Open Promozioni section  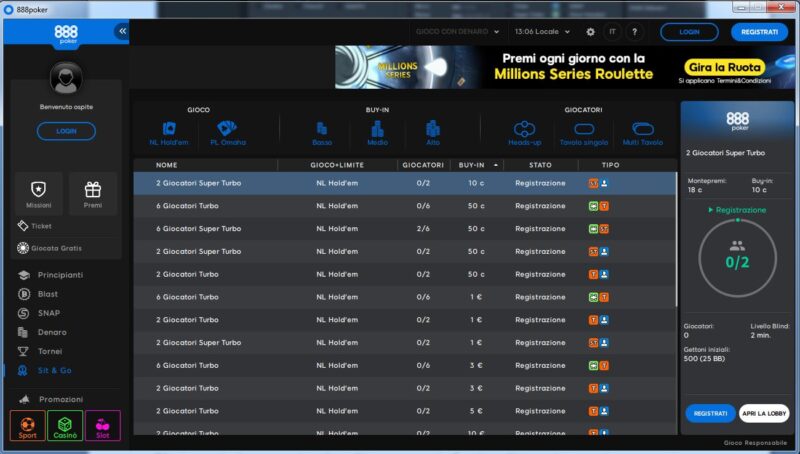click(50, 399)
